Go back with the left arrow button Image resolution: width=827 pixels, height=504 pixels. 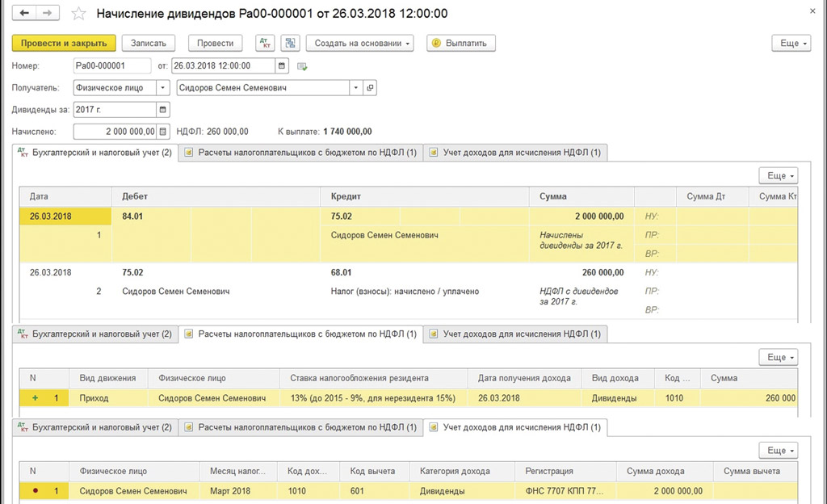click(x=24, y=13)
